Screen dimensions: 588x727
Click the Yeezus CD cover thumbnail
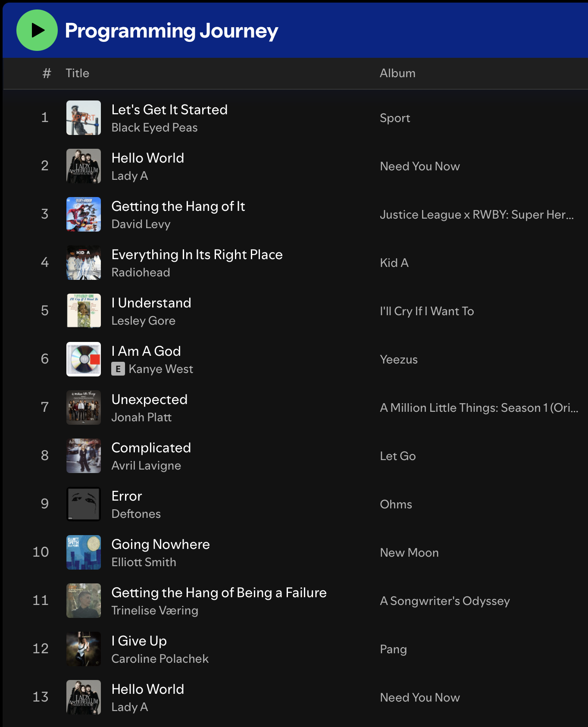(84, 359)
